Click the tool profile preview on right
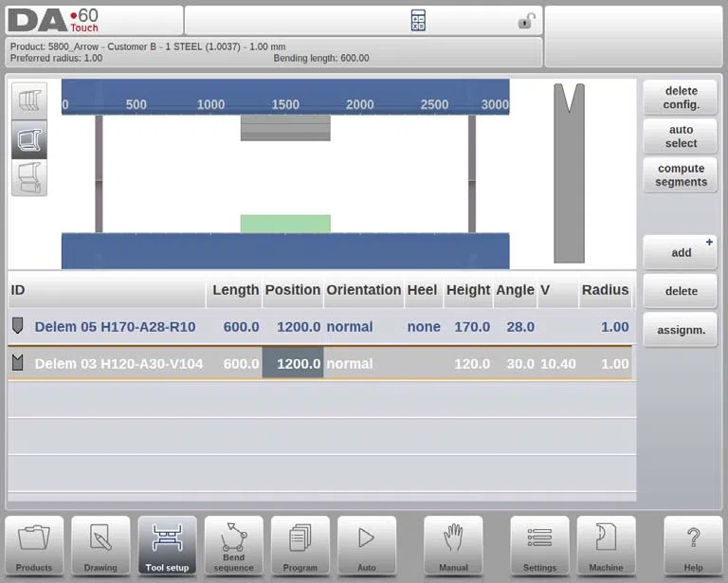 (569, 173)
